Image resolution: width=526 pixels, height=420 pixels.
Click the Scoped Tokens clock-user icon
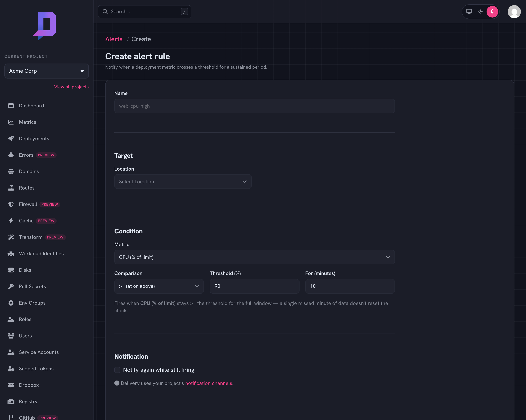click(11, 369)
